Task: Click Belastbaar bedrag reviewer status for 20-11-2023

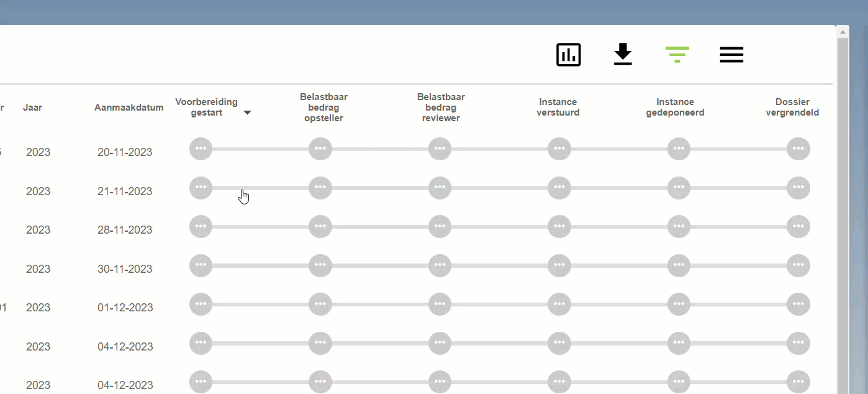Action: [440, 149]
